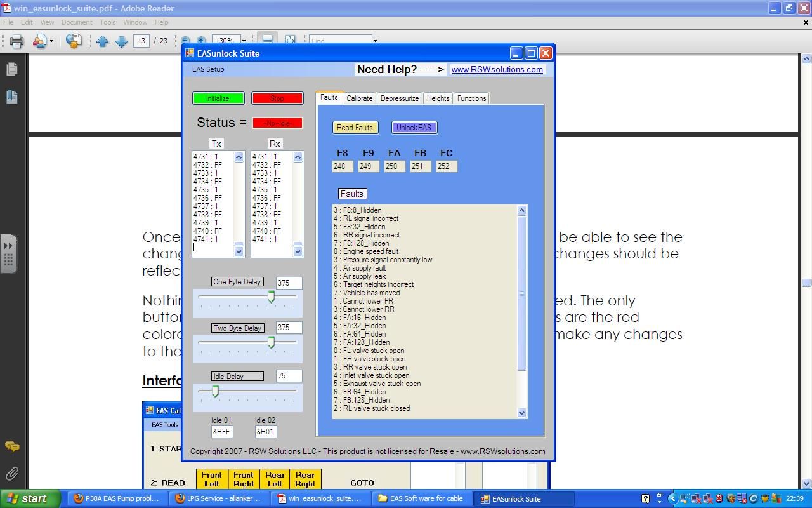Click the One Byte Delay slider thumb
The image size is (812, 508).
(271, 297)
